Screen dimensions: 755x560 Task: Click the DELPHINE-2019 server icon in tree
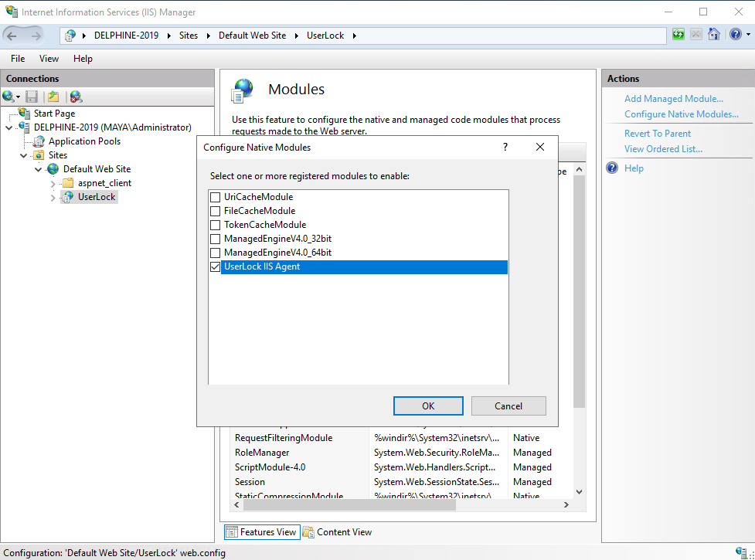(x=24, y=127)
